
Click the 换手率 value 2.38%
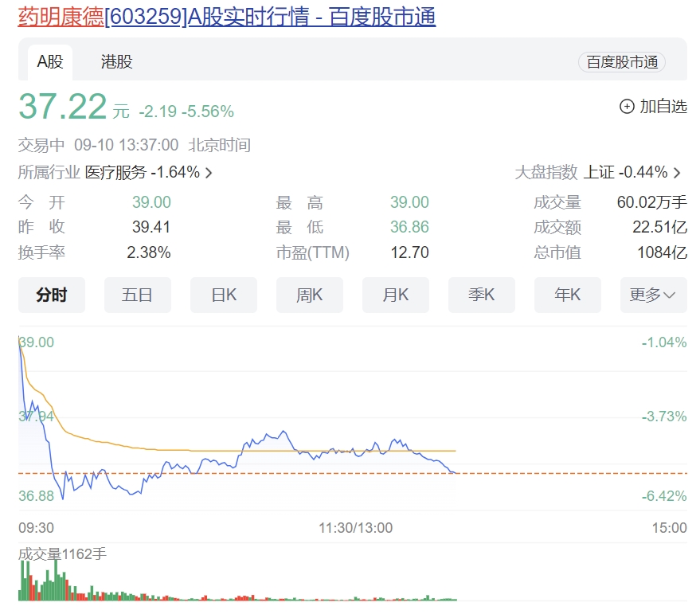click(149, 252)
